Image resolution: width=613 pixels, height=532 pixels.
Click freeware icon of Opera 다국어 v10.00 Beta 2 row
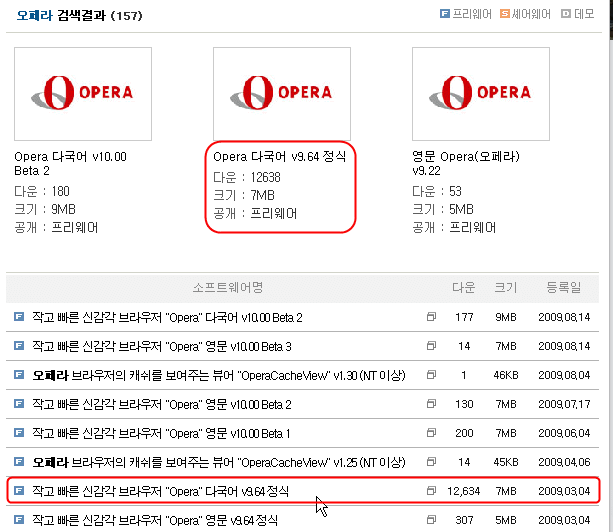pos(19,317)
